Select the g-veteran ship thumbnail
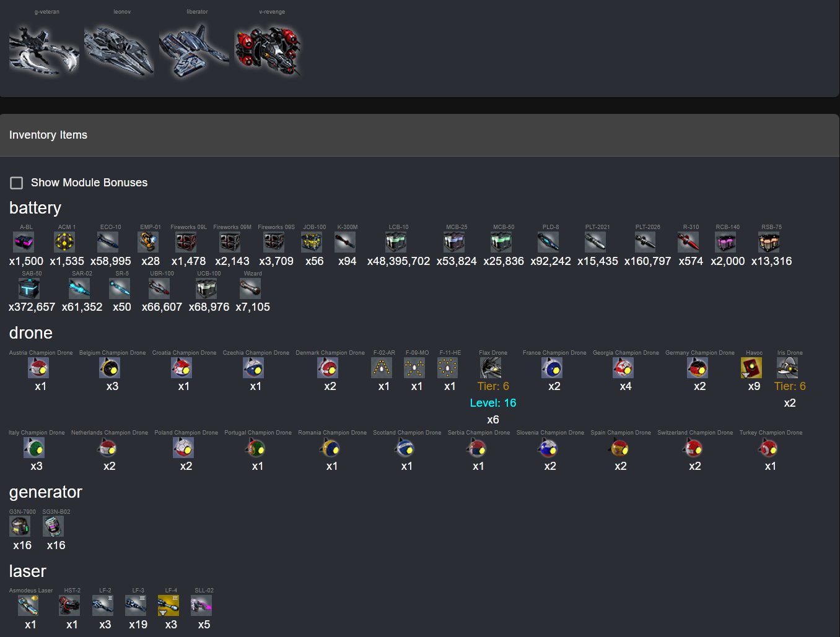840x637 pixels. point(44,51)
